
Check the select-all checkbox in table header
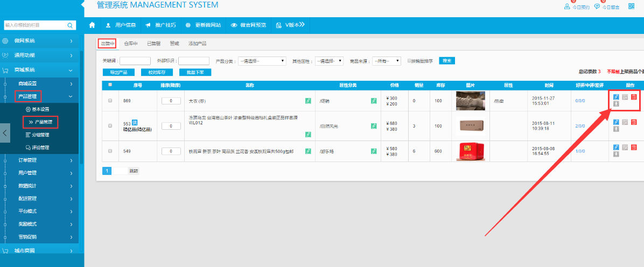coord(110,85)
